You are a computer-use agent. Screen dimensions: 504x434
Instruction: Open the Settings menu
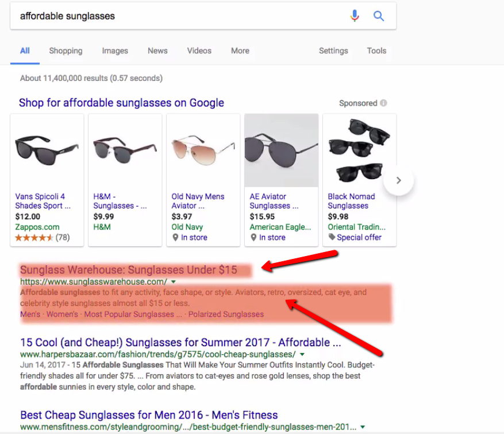coord(333,51)
